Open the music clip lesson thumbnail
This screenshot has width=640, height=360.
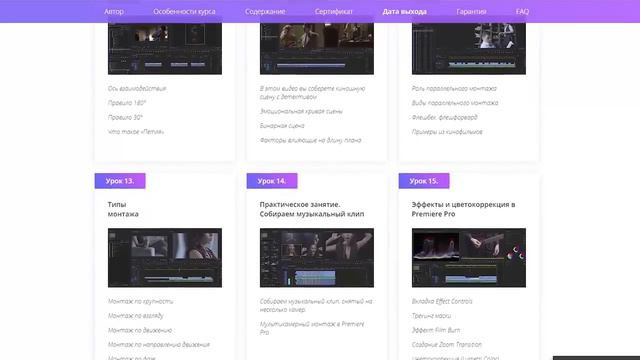[x=317, y=258]
